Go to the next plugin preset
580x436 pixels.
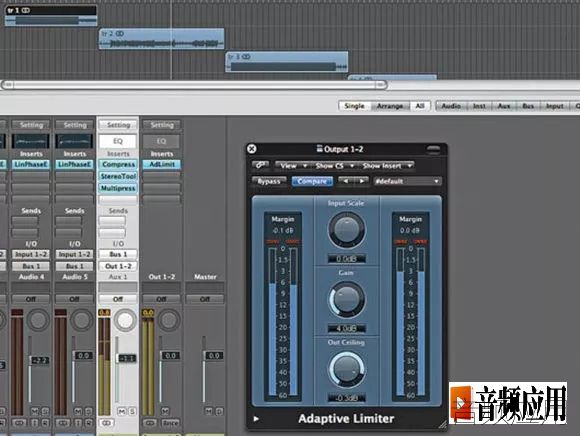[361, 181]
